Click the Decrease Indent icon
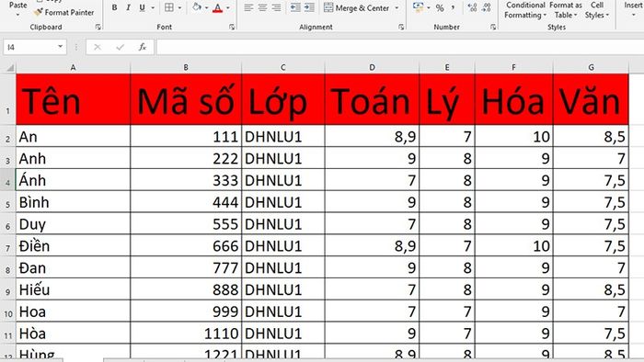Image resolution: width=644 pixels, height=362 pixels. pyautogui.click(x=295, y=7)
